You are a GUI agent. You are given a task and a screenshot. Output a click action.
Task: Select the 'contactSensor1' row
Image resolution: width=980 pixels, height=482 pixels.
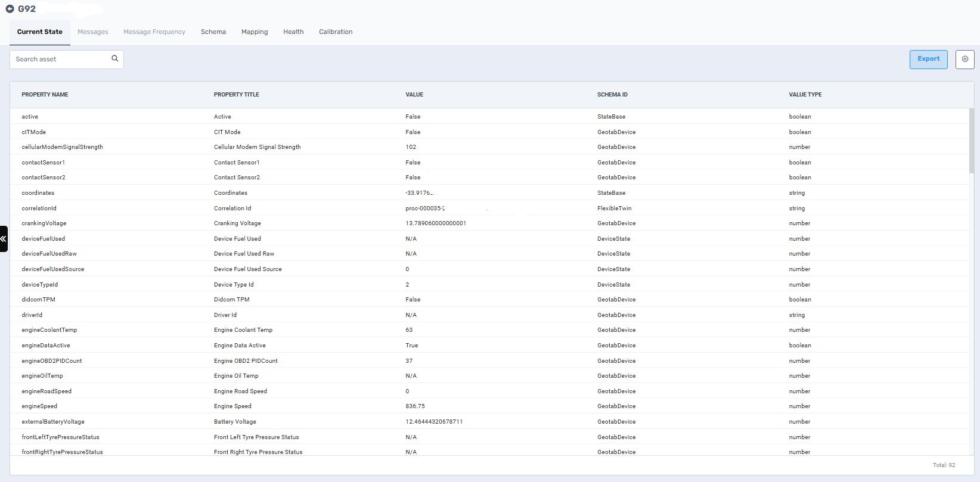489,162
